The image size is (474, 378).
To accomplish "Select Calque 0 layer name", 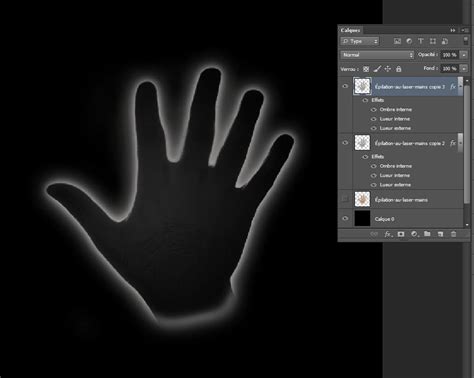I will (384, 219).
